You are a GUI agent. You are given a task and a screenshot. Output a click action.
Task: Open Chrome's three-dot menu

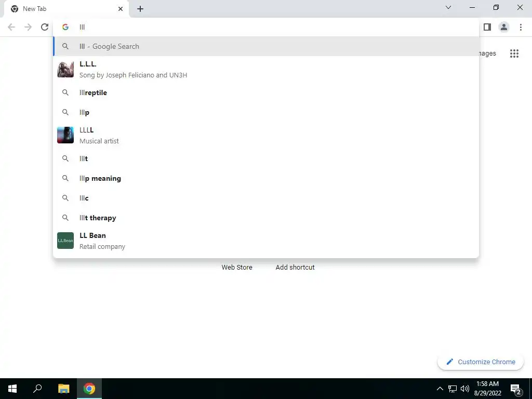pyautogui.click(x=521, y=27)
